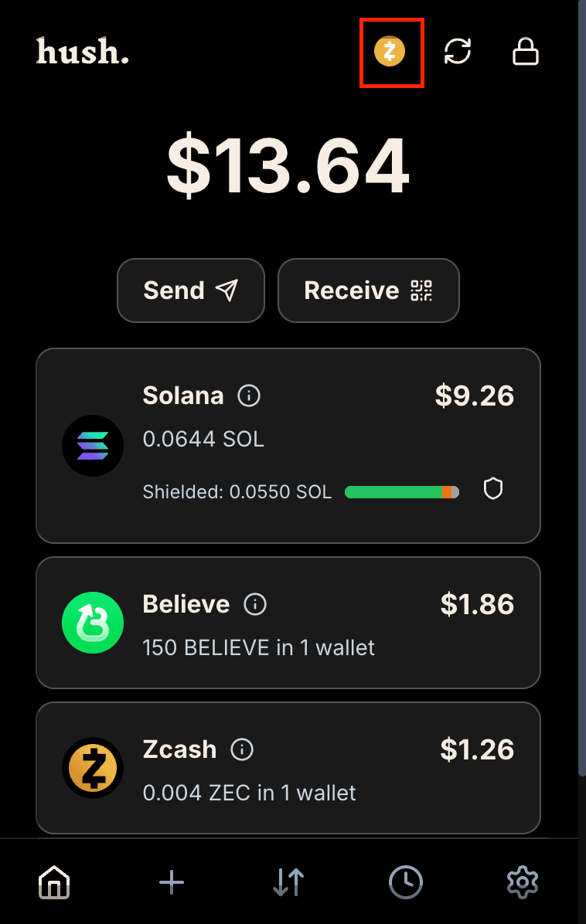The height and width of the screenshot is (924, 586).
Task: Toggle the shield icon next to Shielded SOL
Action: 493,490
